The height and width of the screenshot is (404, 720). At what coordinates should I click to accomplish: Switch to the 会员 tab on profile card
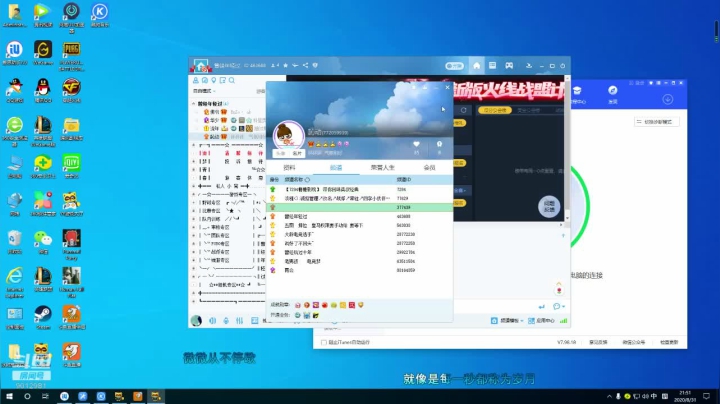(429, 168)
